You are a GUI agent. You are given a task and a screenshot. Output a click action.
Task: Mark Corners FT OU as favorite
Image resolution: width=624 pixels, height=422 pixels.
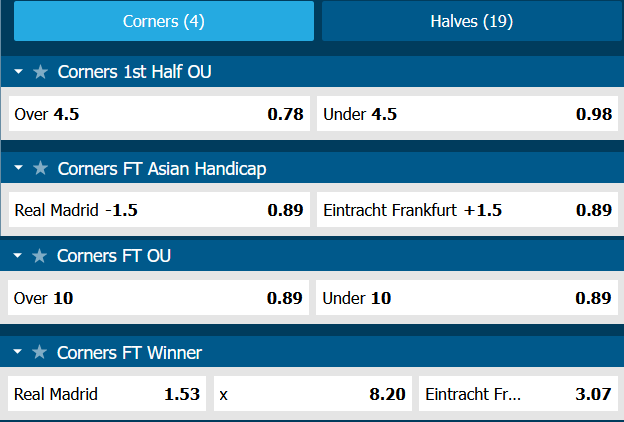(40, 256)
